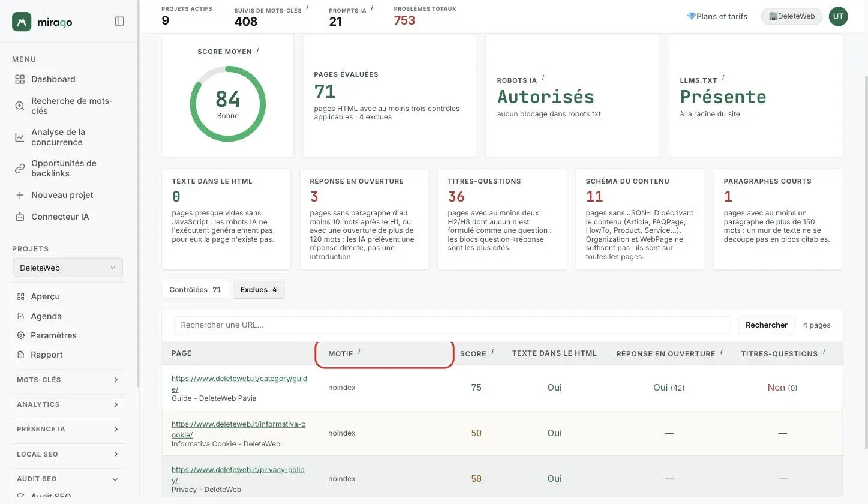Viewport: 868px width, 504px height.
Task: Click info icon by RÉPONSE EN OUVERTURE header
Action: point(722,352)
